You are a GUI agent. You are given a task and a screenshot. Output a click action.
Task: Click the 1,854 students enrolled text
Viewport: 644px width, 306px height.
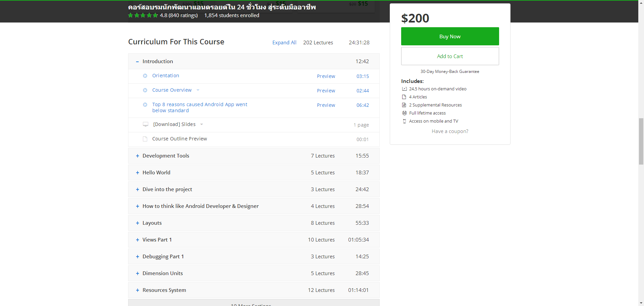point(232,15)
